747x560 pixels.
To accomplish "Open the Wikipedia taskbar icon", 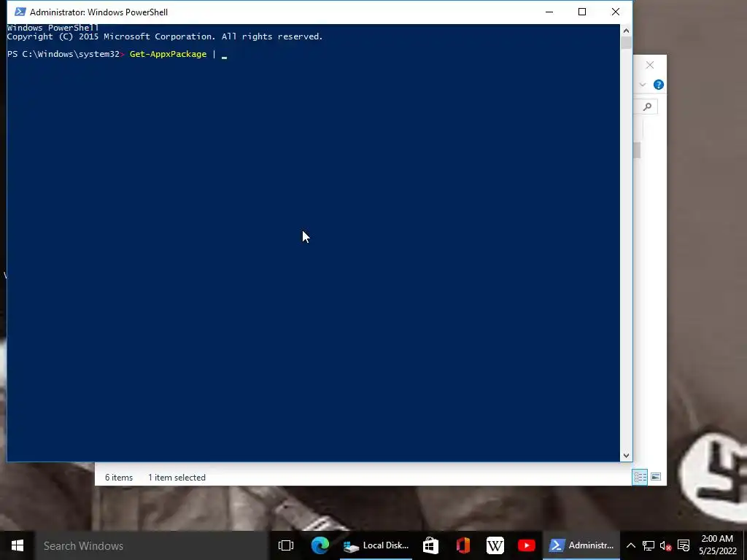I will tap(495, 545).
